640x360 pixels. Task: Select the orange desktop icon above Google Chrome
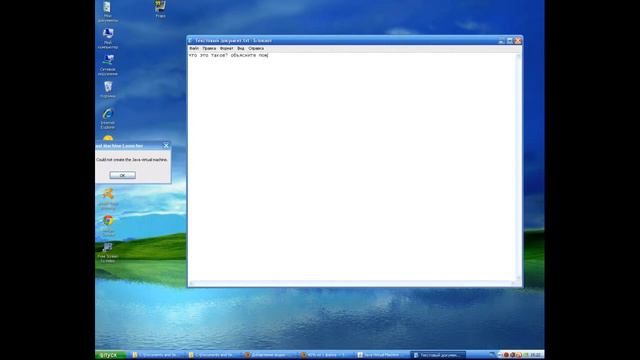108,198
